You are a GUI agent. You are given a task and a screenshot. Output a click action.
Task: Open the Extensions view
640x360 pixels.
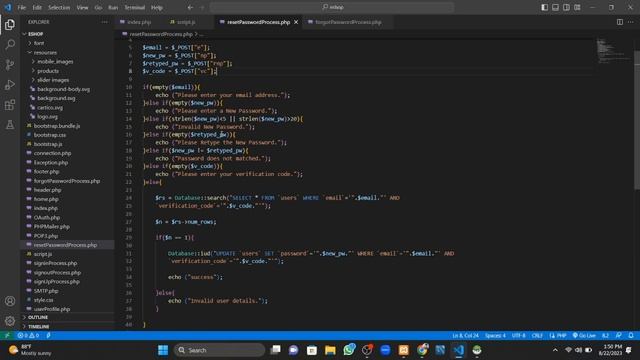(10, 105)
